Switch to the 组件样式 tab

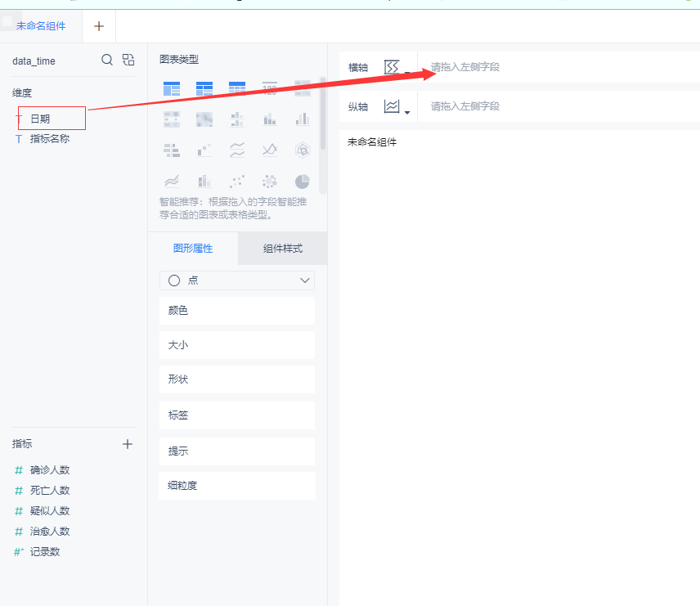283,249
